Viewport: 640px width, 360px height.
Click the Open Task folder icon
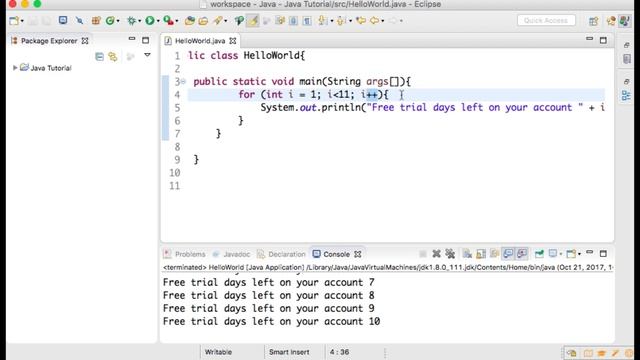coord(203,20)
